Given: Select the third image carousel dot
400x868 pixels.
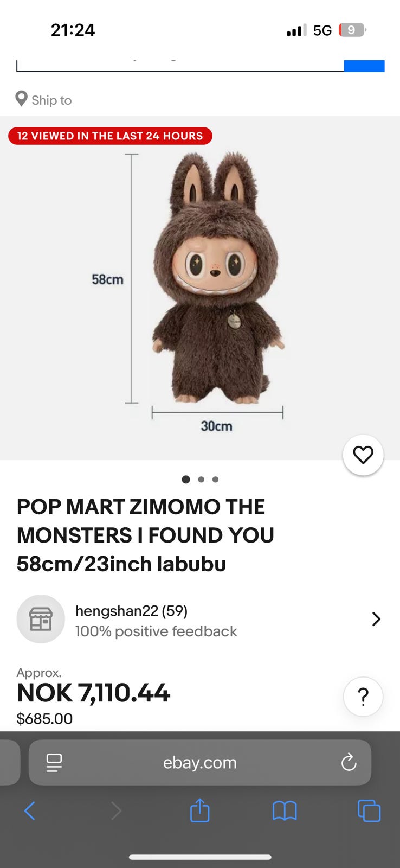Looking at the screenshot, I should coord(215,480).
